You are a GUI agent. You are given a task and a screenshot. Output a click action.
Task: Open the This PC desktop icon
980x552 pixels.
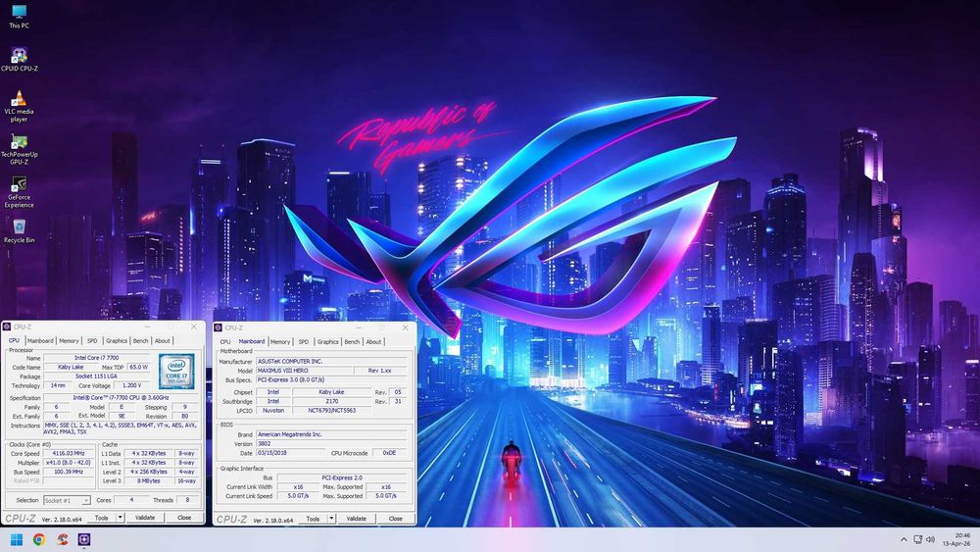click(19, 17)
